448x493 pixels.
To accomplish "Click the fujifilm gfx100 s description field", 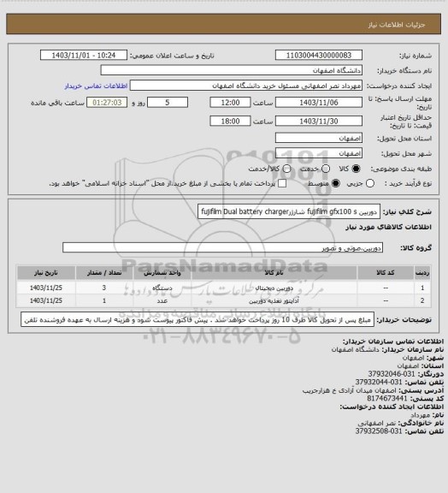I will [x=289, y=211].
